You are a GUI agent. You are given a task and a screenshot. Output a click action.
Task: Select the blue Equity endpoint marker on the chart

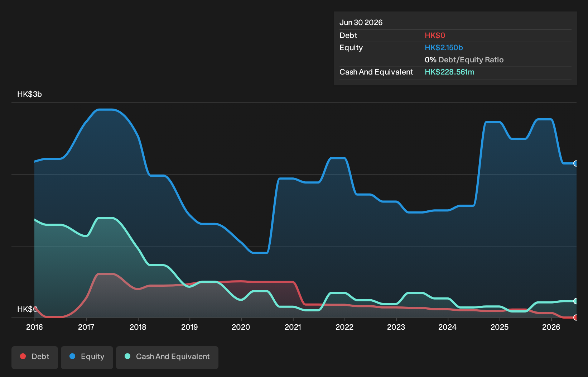576,163
